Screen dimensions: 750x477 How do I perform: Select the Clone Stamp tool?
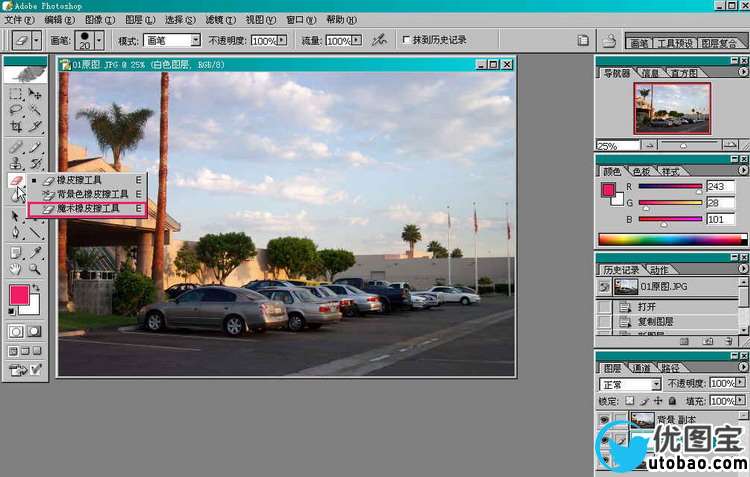pyautogui.click(x=15, y=164)
